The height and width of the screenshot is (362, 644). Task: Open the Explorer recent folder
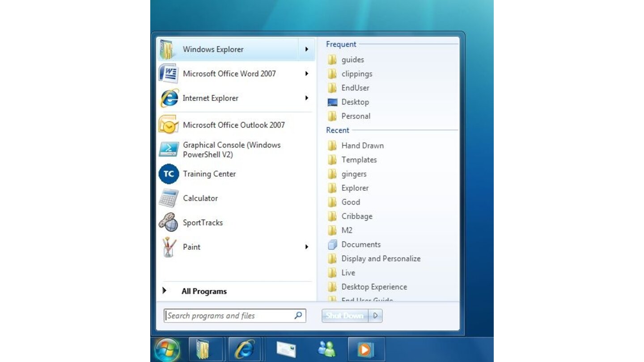pyautogui.click(x=355, y=188)
